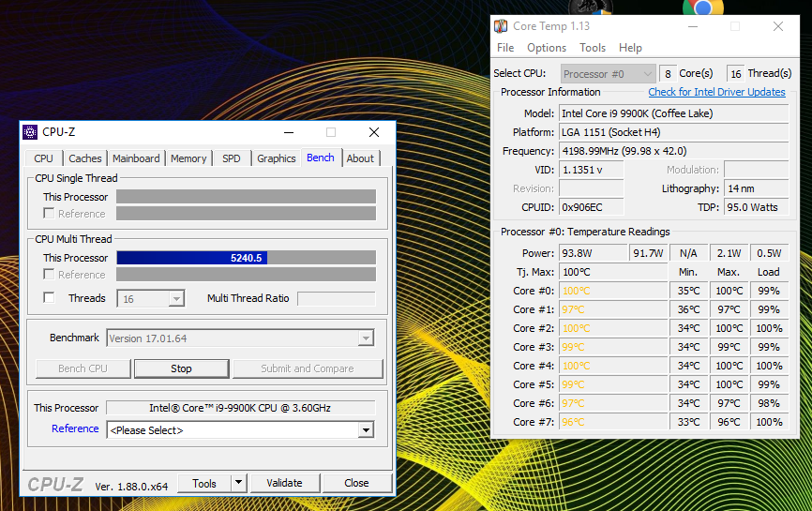
Task: Open the Tools dropdown arrow in CPU-Z
Action: (238, 483)
